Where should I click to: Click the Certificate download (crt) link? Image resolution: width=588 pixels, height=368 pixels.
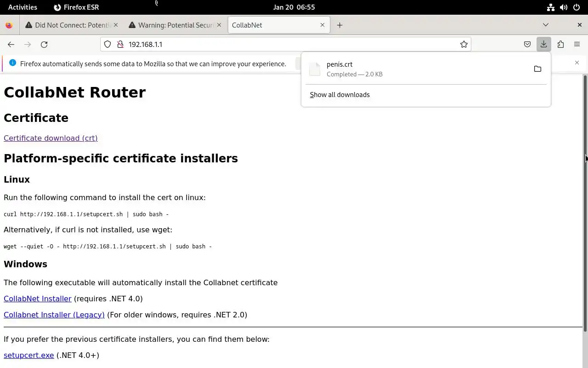click(51, 138)
